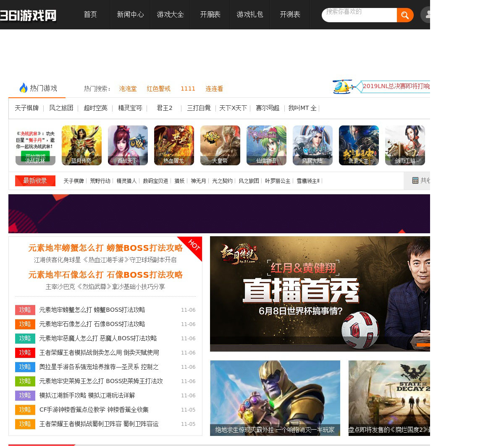Click 精灵猎人 in latest additions
Viewport: 504px width, 446px height.
click(x=126, y=181)
